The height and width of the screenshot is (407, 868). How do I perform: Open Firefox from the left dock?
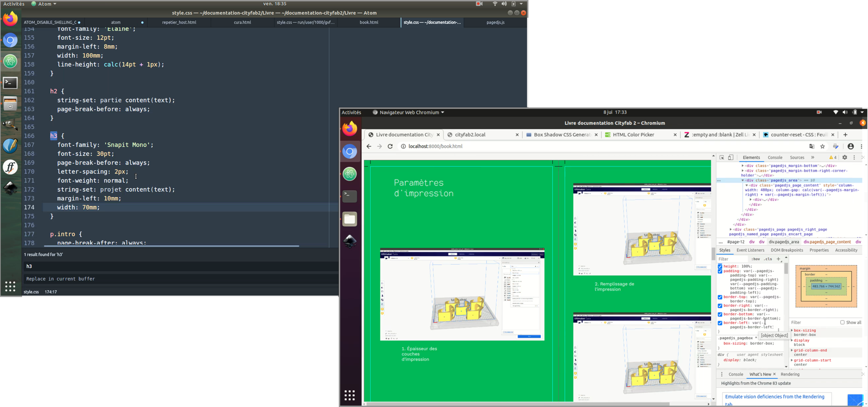(x=10, y=19)
